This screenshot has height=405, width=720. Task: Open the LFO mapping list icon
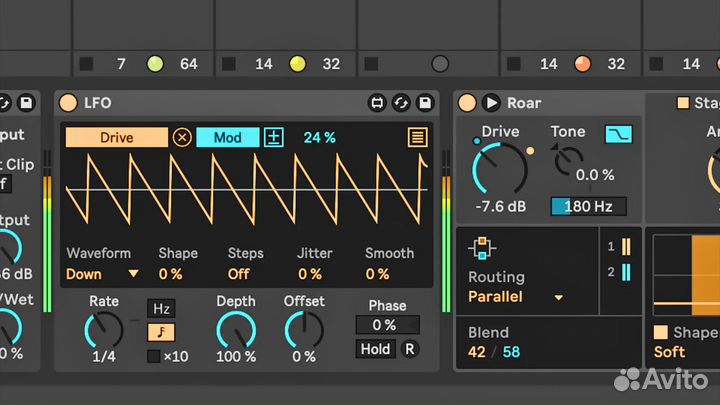417,137
